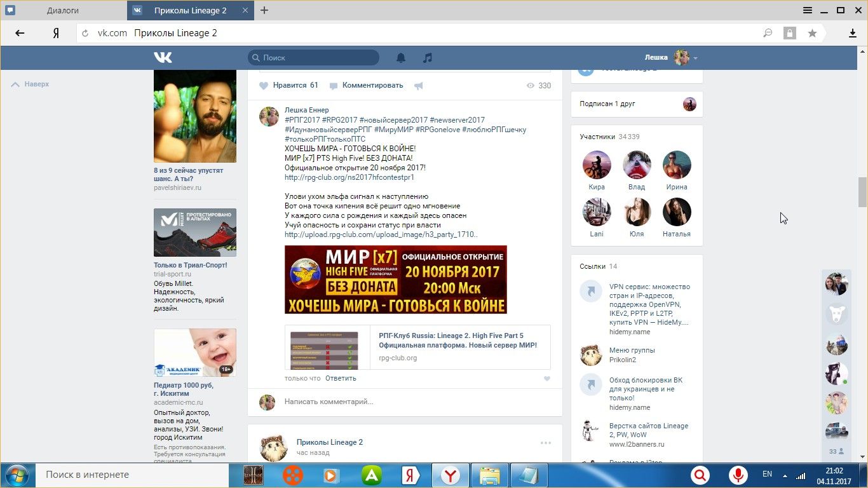This screenshot has width=868, height=488.
Task: Like the post with the heart 'Нравится'
Action: tap(288, 85)
